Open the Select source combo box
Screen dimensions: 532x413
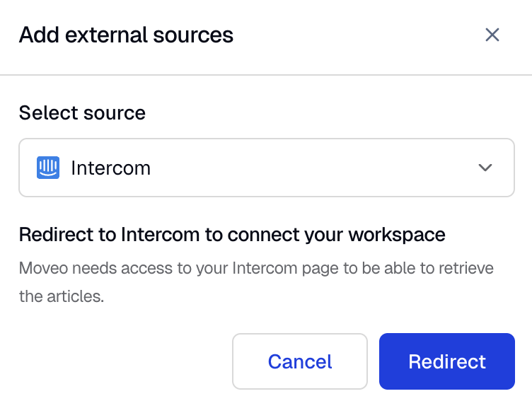coord(267,168)
